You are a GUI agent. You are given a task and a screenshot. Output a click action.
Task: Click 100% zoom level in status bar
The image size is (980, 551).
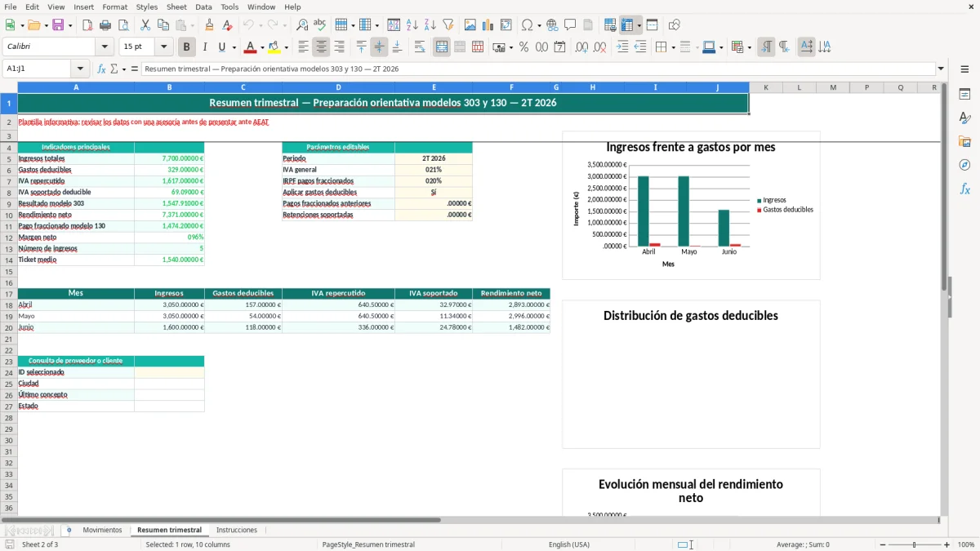pyautogui.click(x=966, y=544)
